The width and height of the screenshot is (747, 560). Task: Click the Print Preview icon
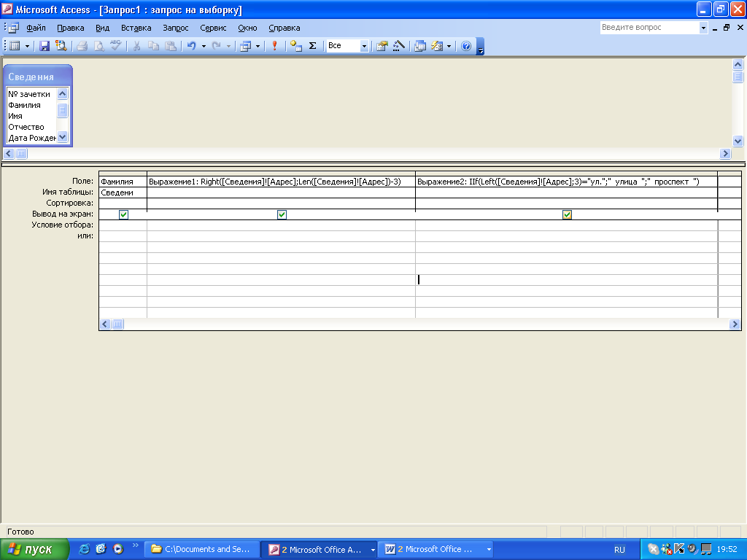pos(98,46)
